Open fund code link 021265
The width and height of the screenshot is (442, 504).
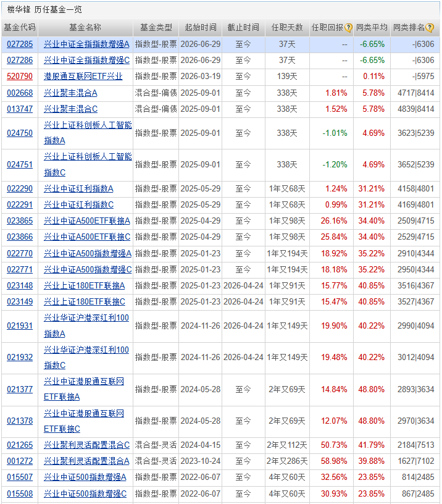click(20, 445)
